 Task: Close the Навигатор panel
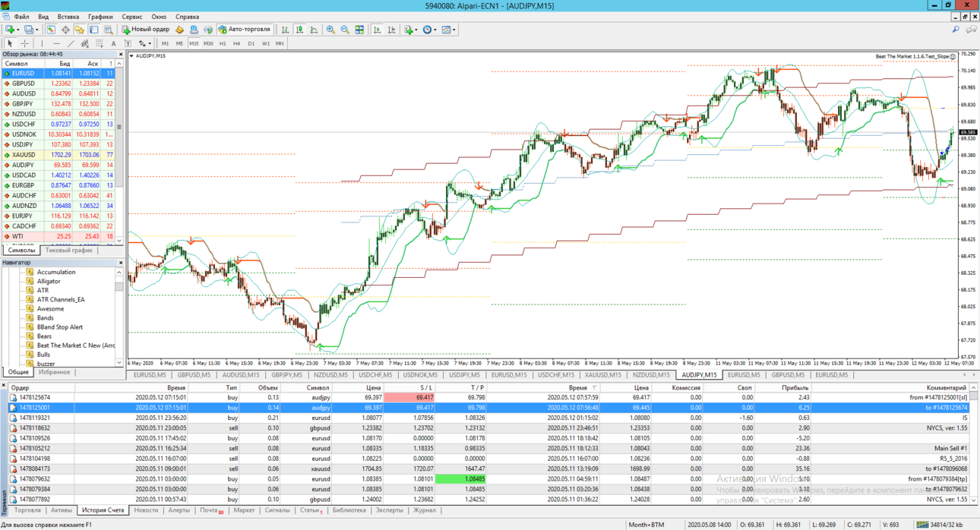(x=120, y=263)
